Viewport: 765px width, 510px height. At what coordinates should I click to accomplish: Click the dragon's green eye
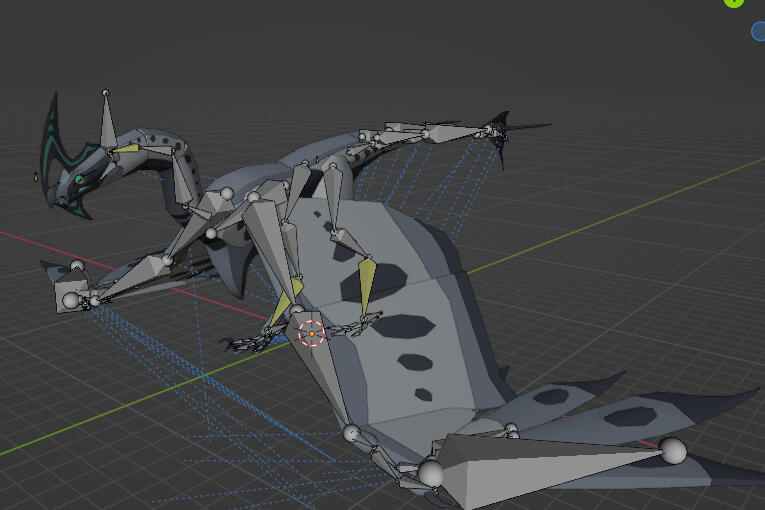point(79,179)
